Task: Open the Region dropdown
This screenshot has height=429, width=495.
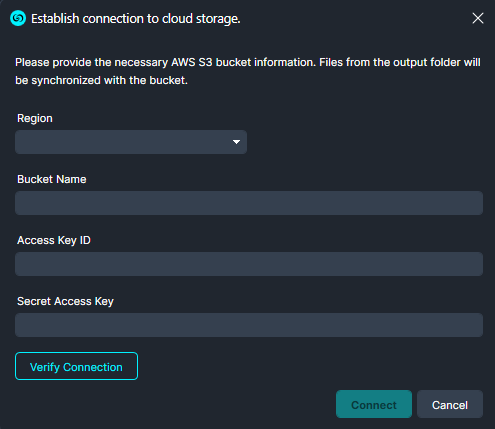Action: 131,142
